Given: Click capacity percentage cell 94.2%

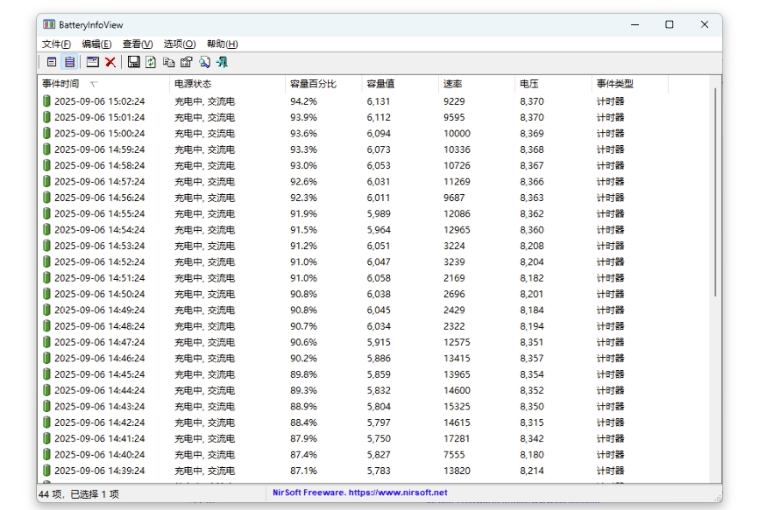Looking at the screenshot, I should [x=303, y=101].
